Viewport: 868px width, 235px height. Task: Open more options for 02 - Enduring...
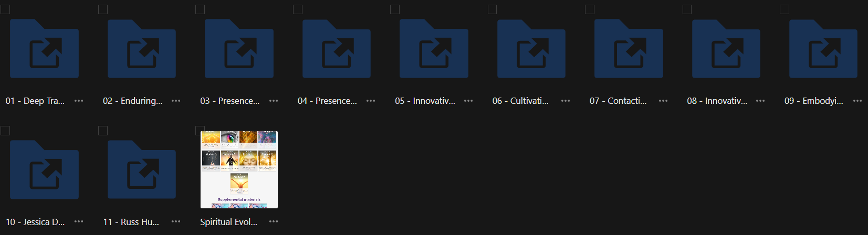176,101
